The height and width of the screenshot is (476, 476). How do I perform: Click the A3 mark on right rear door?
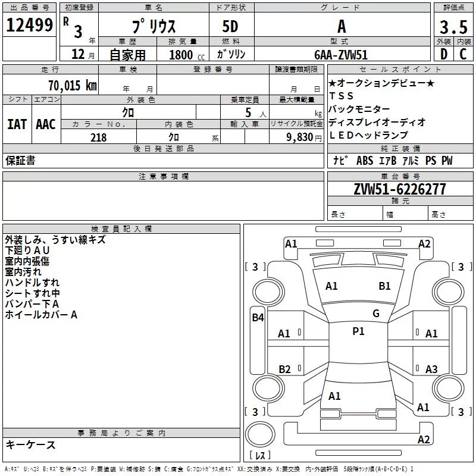click(x=431, y=369)
